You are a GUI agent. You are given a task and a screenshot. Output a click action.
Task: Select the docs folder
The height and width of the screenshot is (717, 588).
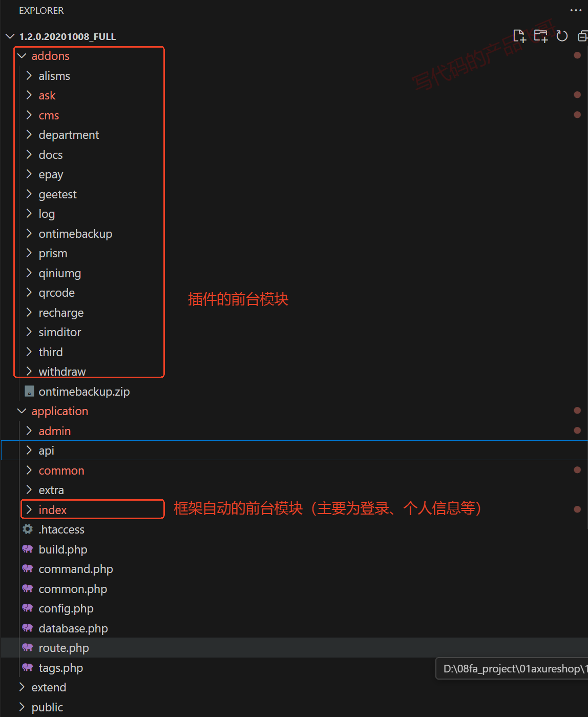(x=51, y=155)
